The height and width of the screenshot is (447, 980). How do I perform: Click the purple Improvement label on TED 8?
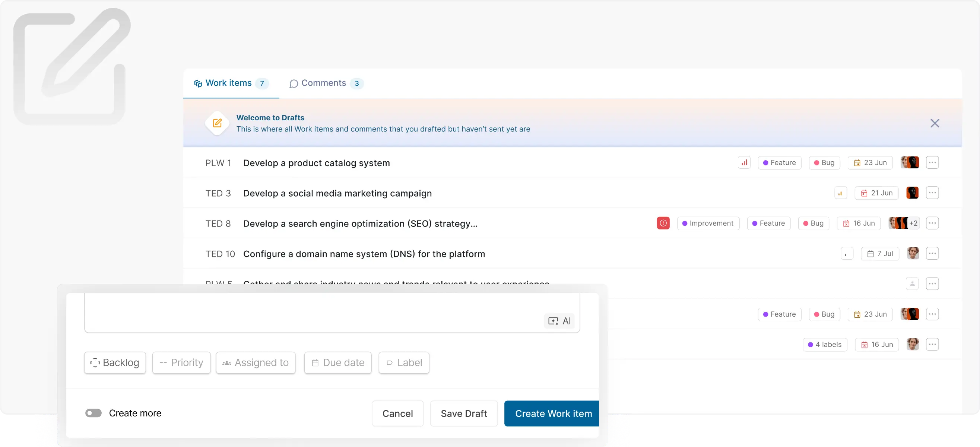tap(708, 223)
